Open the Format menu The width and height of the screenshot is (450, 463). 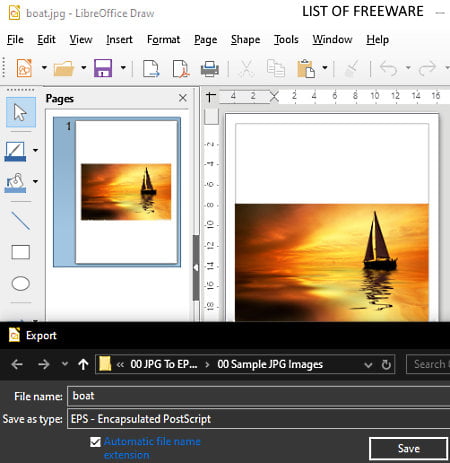coord(163,40)
